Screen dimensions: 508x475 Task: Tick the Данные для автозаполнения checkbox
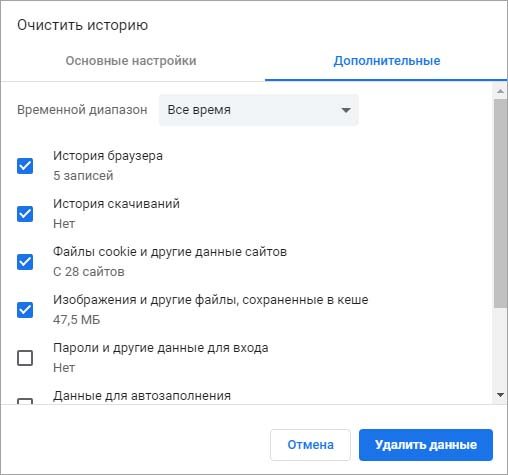click(x=25, y=401)
